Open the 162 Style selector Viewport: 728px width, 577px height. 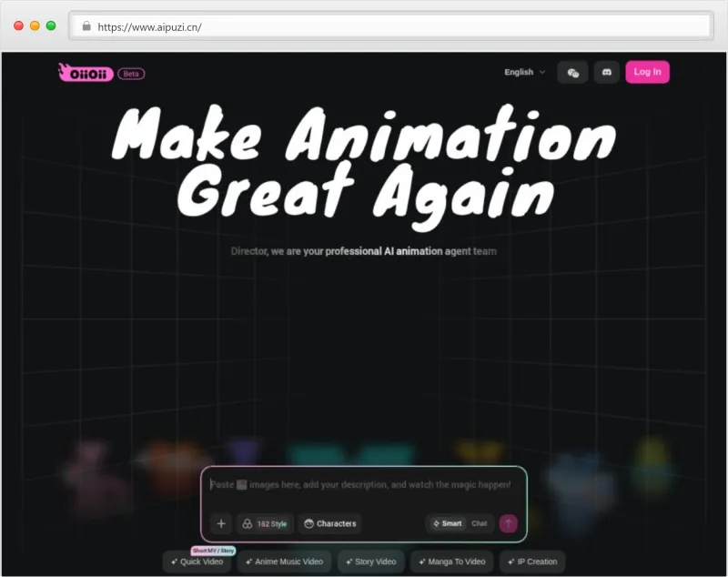(x=265, y=523)
